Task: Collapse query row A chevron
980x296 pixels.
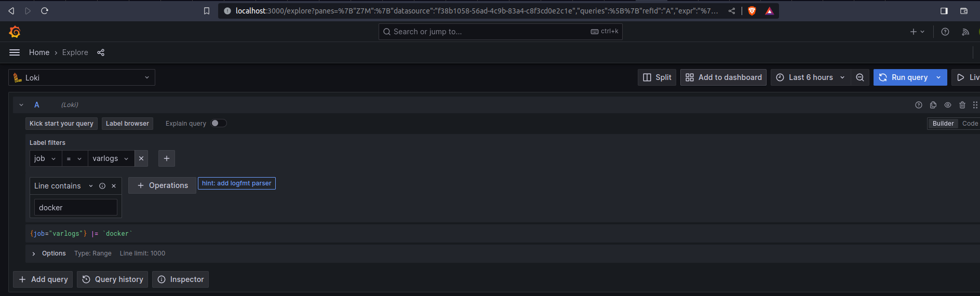Action: coord(21,105)
